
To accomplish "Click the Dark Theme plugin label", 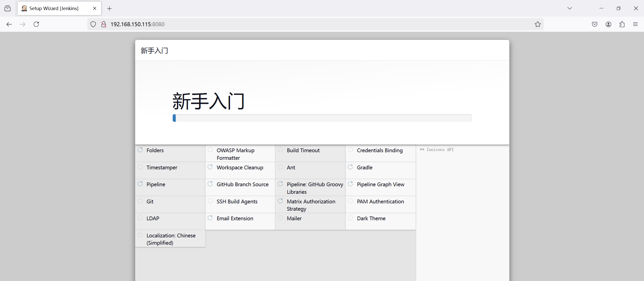I will click(371, 218).
